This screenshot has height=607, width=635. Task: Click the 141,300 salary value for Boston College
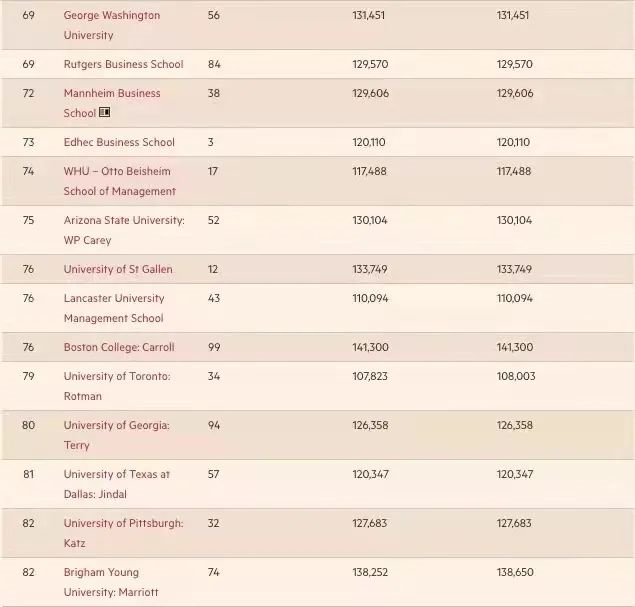point(369,347)
